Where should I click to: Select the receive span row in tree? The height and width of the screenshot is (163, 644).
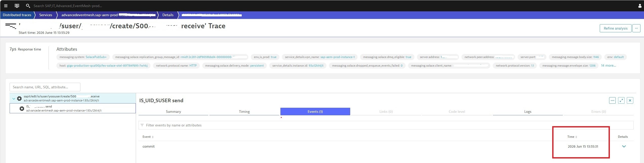coord(73,98)
